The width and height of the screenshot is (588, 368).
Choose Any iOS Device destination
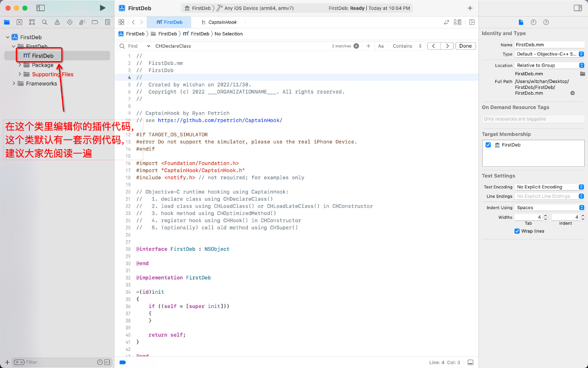click(255, 8)
